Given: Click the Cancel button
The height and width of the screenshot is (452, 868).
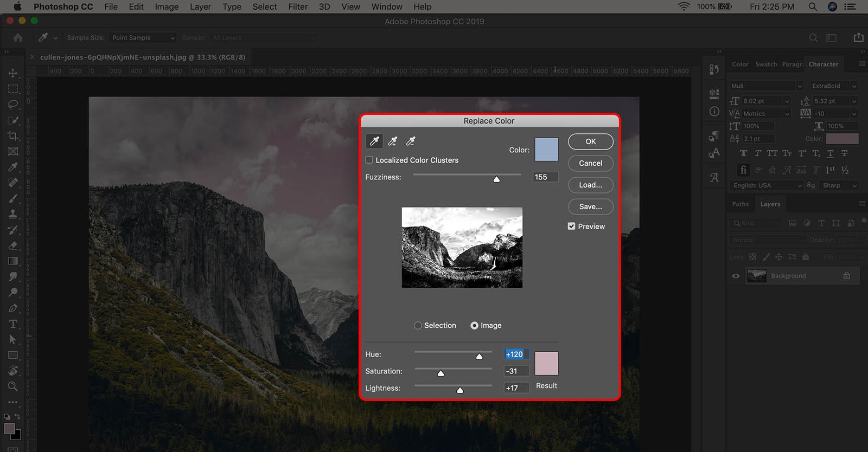Looking at the screenshot, I should [590, 163].
